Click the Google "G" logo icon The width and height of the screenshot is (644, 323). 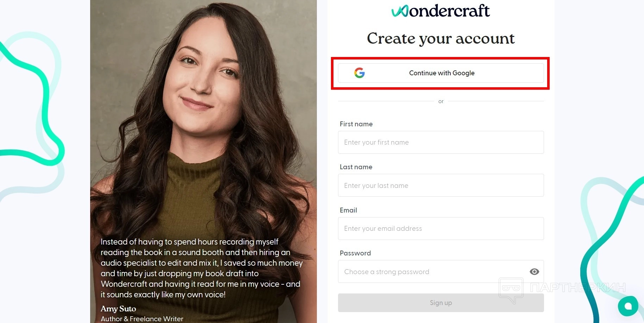[x=359, y=73]
